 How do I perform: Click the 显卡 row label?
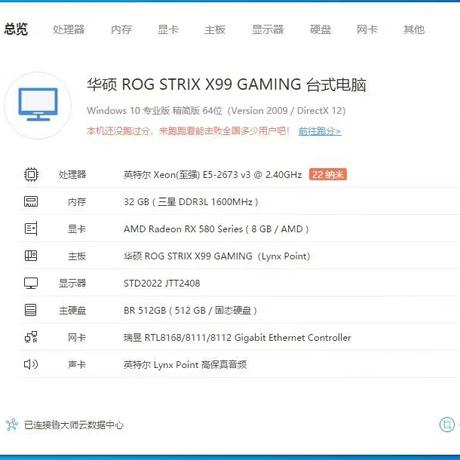pyautogui.click(x=77, y=229)
